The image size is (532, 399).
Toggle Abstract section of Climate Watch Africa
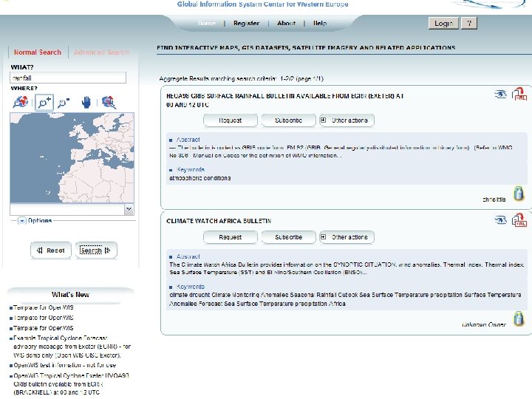(x=188, y=256)
